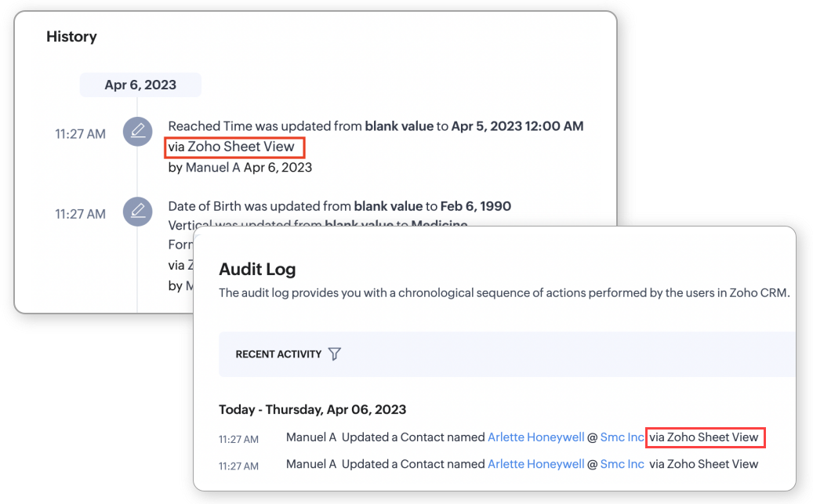Click the Audit Log heading
813x504 pixels.
point(257,270)
